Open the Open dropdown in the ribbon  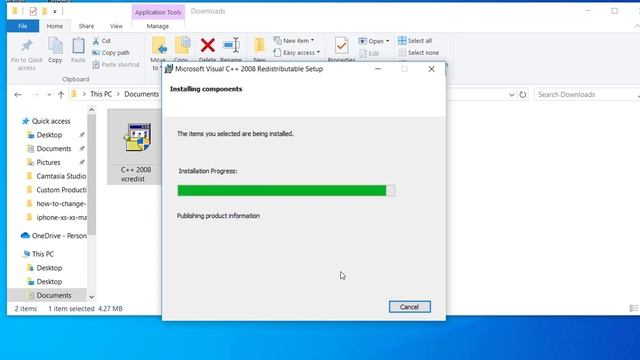373,41
